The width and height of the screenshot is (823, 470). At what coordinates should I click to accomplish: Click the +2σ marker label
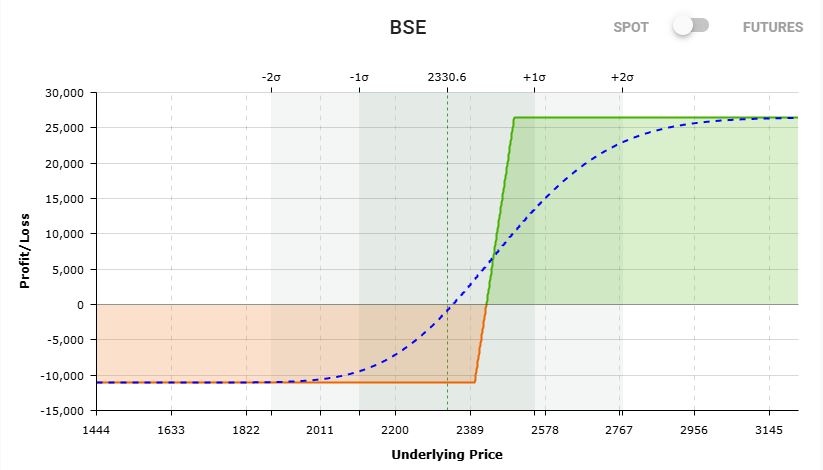tap(621, 77)
